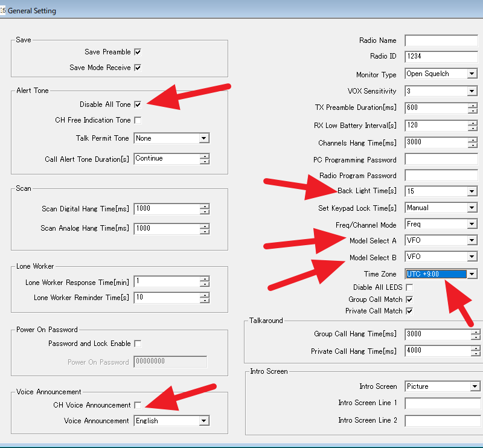483x448 pixels.
Task: Enable CH Voice Announcement checkbox
Action: pyautogui.click(x=138, y=405)
